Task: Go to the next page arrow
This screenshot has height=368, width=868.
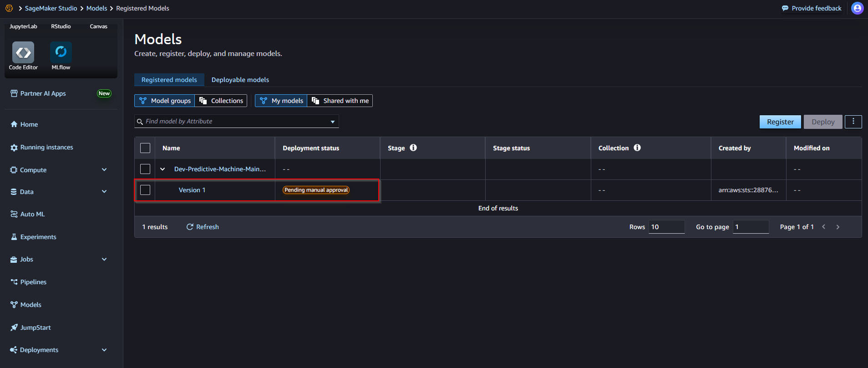Action: [838, 227]
